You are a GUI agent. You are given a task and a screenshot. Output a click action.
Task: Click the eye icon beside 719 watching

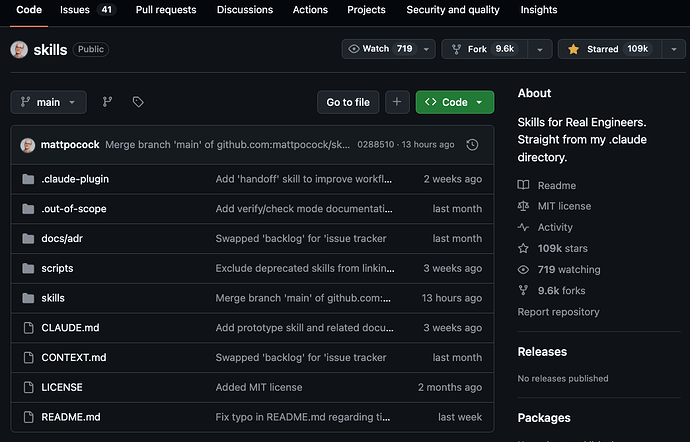point(523,269)
